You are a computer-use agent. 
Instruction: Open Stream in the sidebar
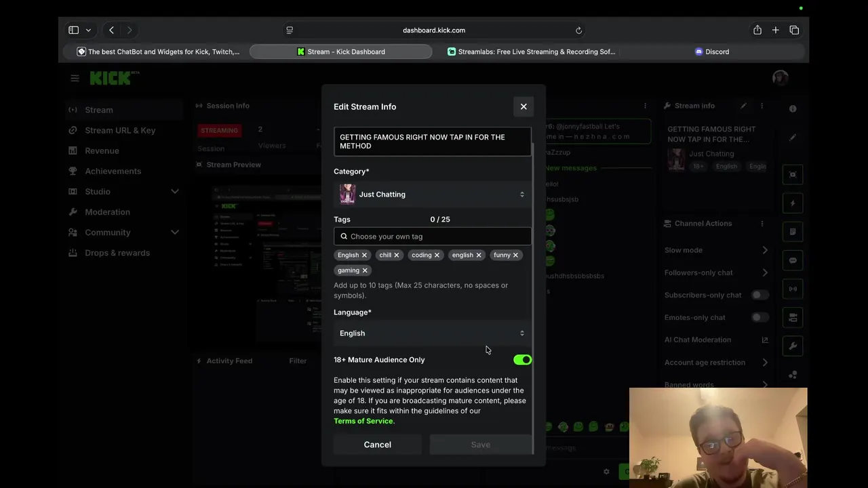click(x=125, y=110)
